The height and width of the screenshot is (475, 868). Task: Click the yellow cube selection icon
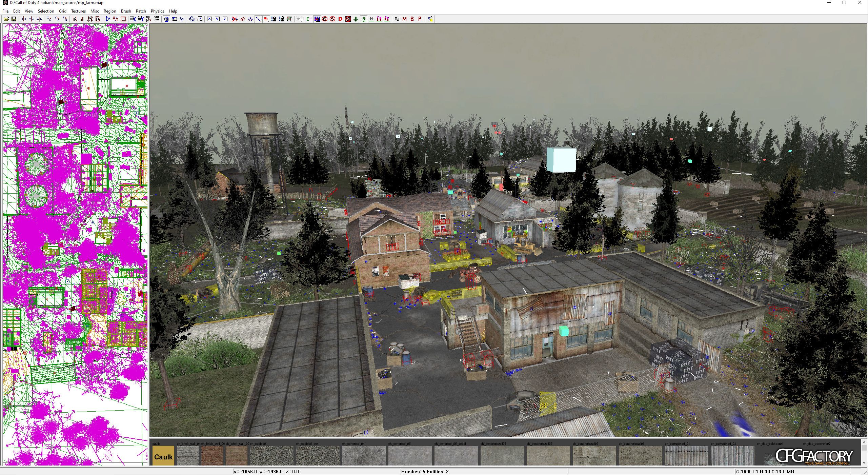point(430,19)
